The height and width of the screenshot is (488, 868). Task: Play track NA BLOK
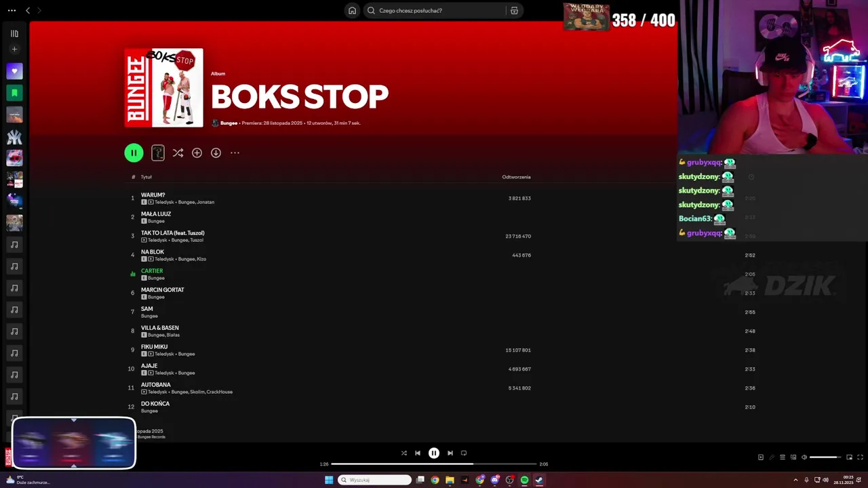153,252
